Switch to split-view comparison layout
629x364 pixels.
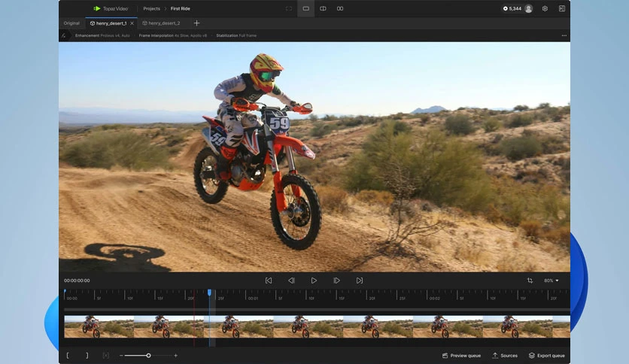323,8
